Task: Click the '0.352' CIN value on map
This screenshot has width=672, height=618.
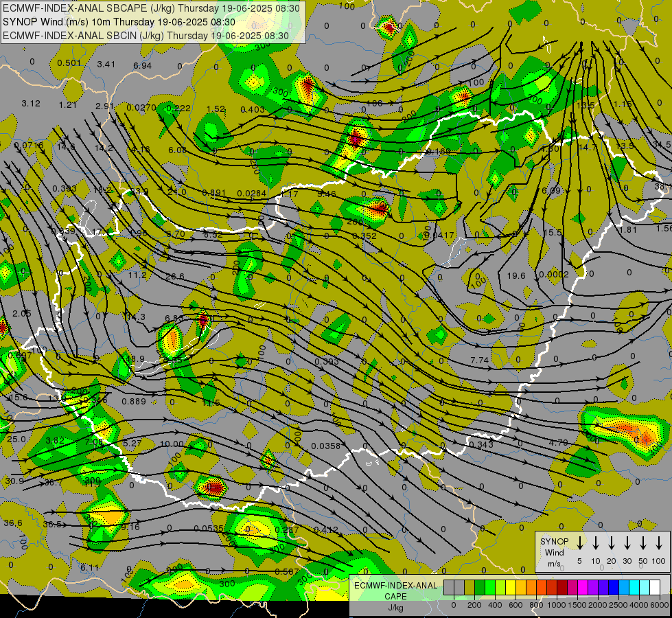Action: 364,236
